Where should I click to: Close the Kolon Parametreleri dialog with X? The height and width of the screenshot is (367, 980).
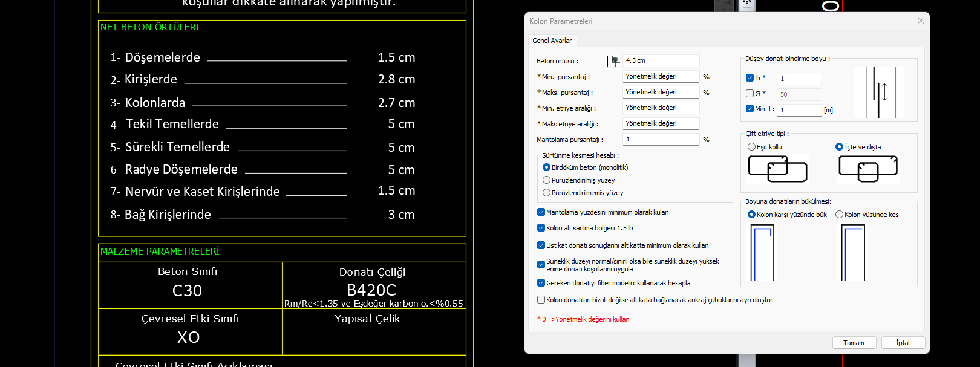920,21
